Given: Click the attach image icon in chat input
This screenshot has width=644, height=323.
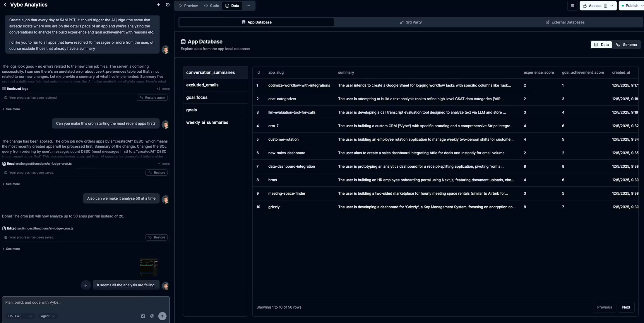Looking at the screenshot, I should tap(143, 316).
